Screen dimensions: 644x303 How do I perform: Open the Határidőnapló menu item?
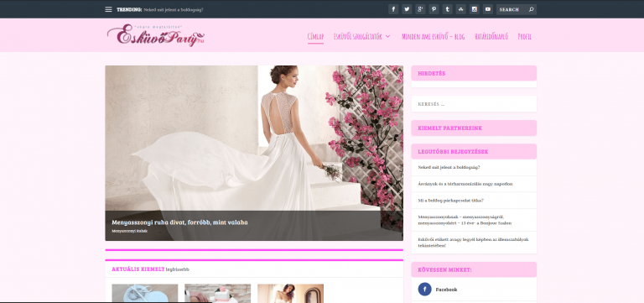(491, 37)
